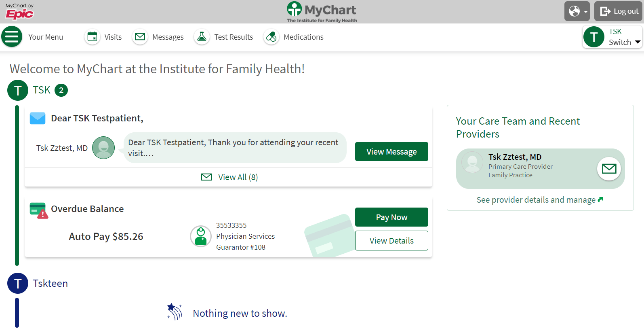
Task: Select Your Menu from the navigation bar
Action: (x=45, y=37)
